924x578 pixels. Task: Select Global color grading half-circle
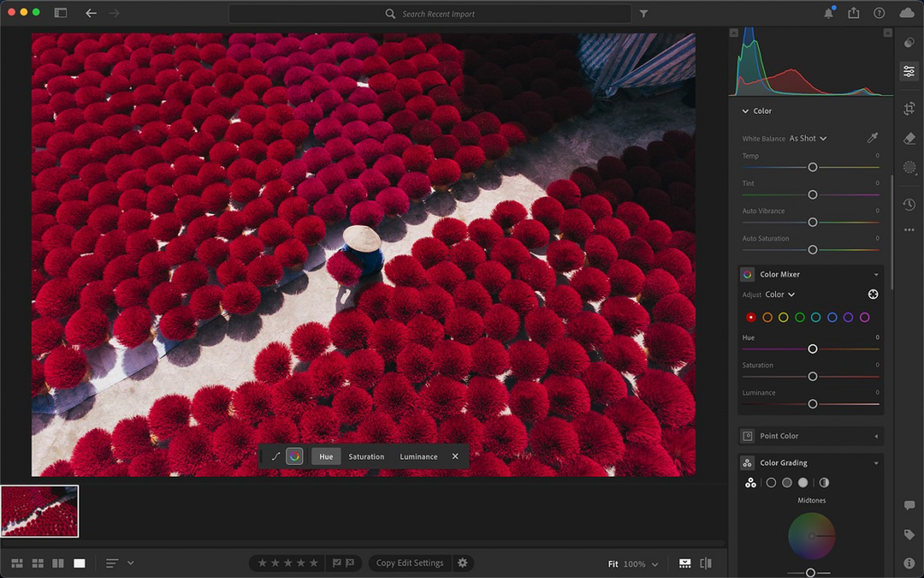coord(824,482)
